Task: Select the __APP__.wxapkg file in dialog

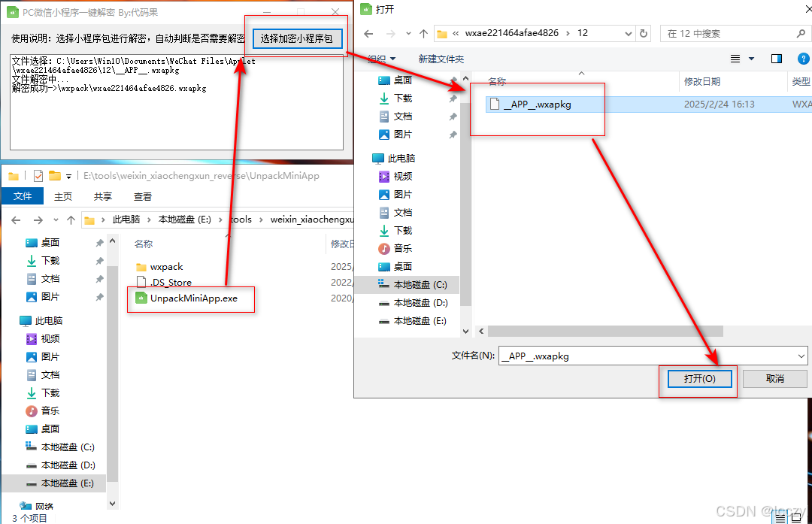Action: pos(538,104)
